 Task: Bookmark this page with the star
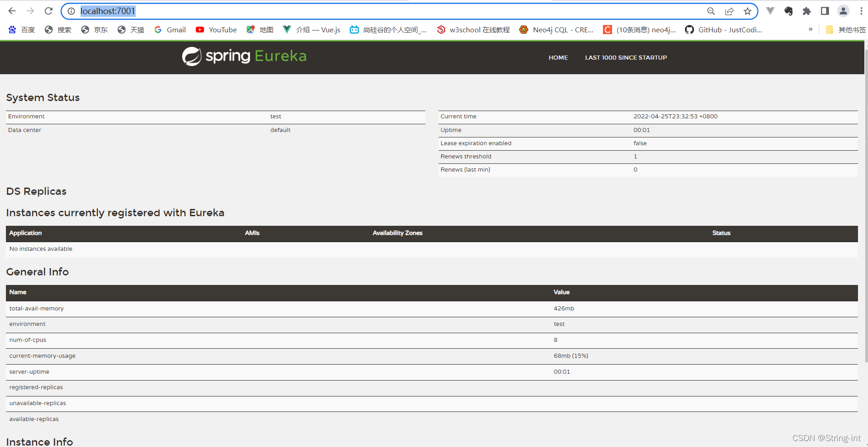tap(747, 11)
